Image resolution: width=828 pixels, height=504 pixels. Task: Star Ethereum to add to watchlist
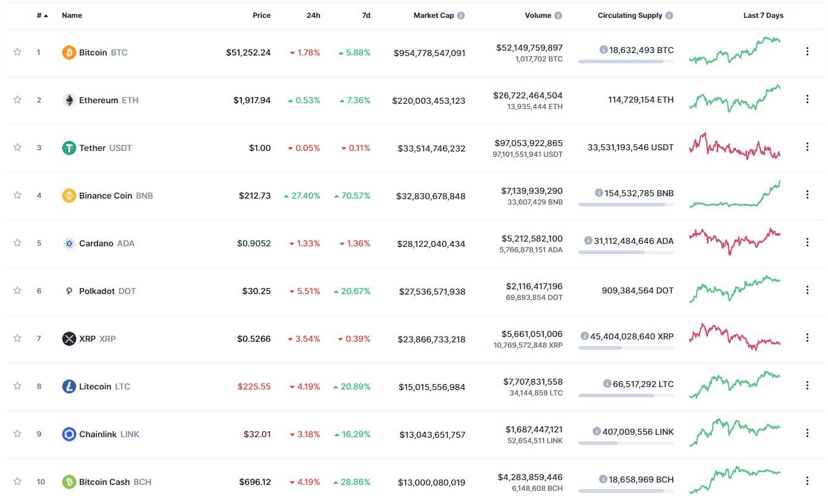(17, 100)
